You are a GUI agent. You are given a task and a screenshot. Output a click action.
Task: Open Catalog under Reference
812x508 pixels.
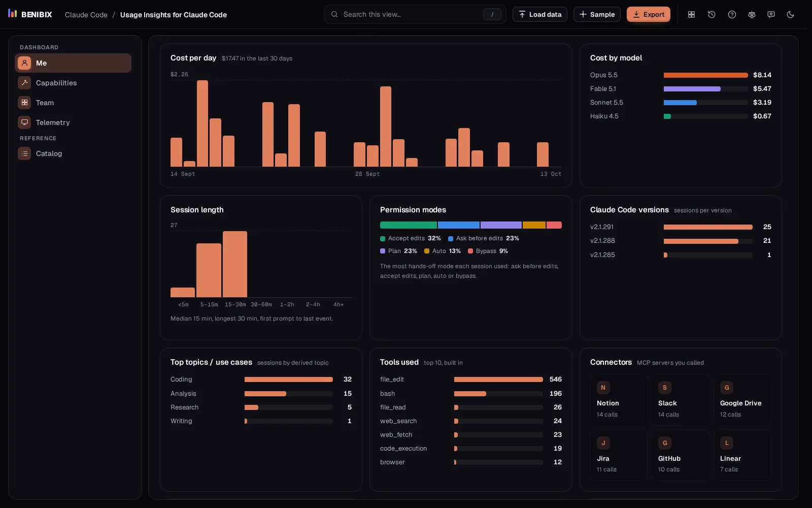tap(73, 153)
